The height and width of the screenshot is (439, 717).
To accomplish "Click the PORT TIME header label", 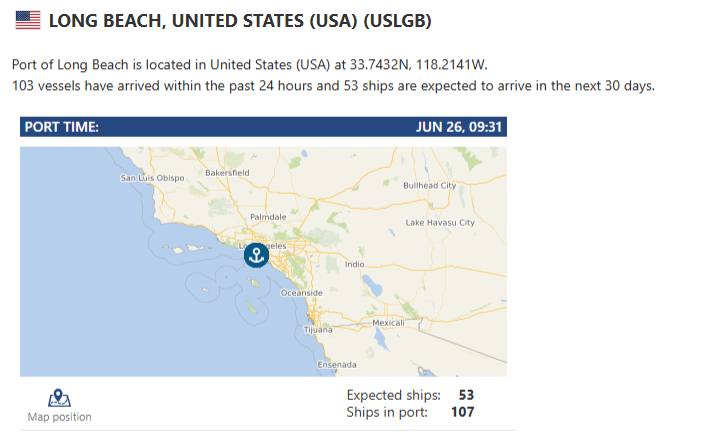I will pyautogui.click(x=62, y=127).
